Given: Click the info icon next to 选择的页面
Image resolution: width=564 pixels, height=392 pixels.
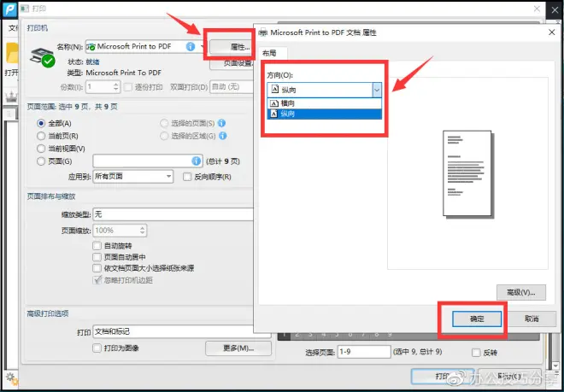Looking at the screenshot, I should pyautogui.click(x=222, y=123).
